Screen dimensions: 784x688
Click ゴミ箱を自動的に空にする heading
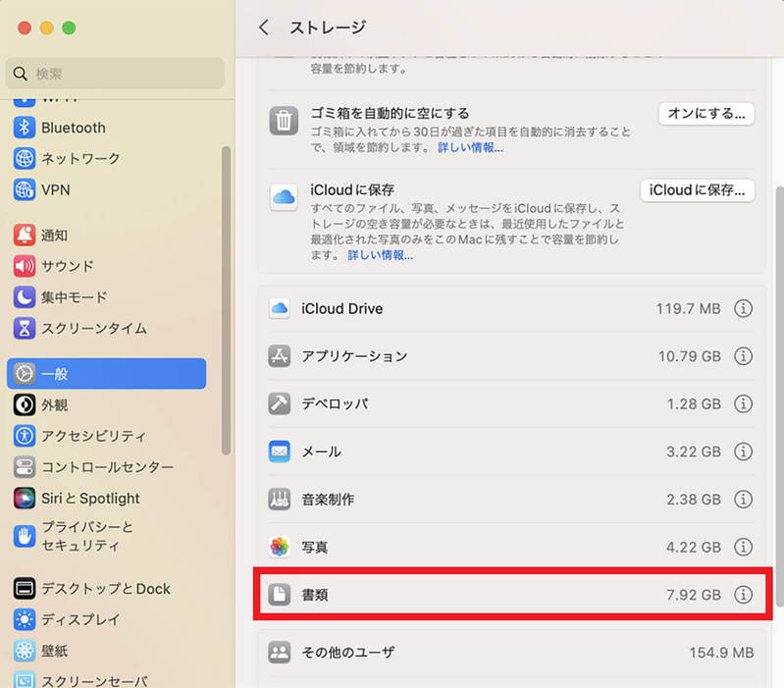pyautogui.click(x=390, y=113)
